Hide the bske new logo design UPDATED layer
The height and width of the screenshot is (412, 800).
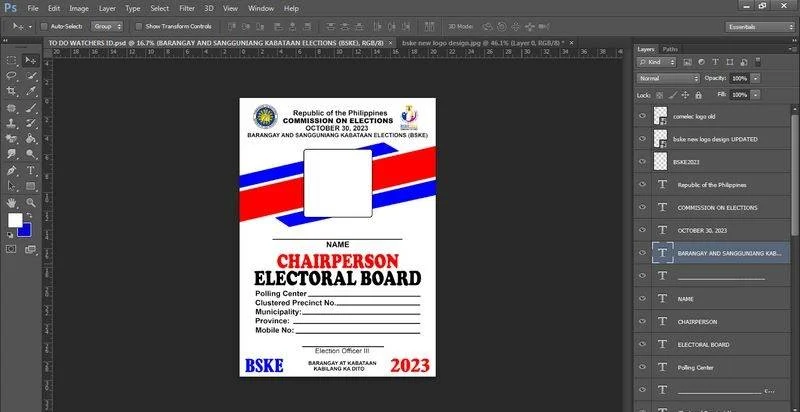click(x=642, y=139)
